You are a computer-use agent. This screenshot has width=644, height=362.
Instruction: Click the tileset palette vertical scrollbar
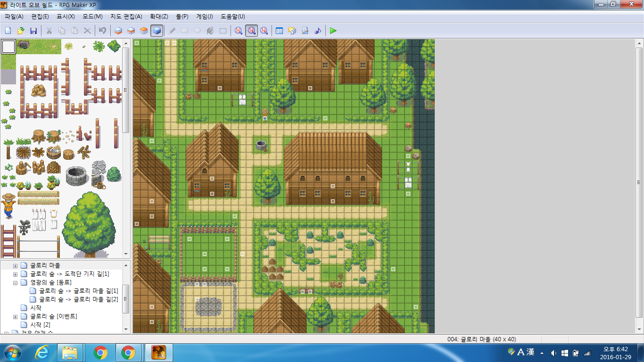126,90
